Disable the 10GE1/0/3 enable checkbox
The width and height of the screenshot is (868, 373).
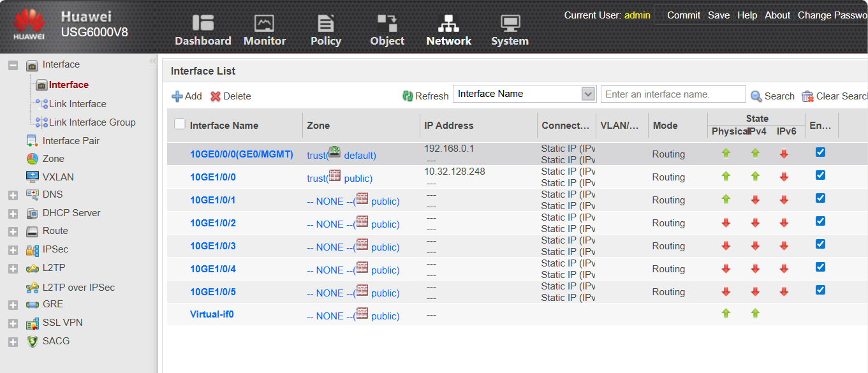coord(820,244)
